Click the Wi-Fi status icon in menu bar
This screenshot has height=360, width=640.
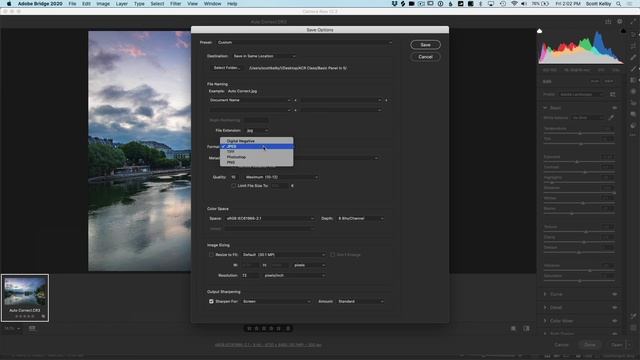click(x=514, y=4)
